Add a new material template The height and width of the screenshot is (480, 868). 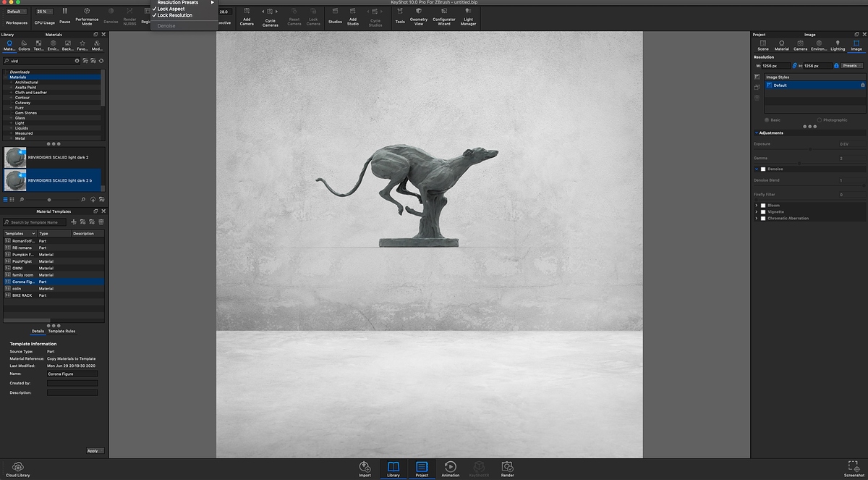[73, 222]
